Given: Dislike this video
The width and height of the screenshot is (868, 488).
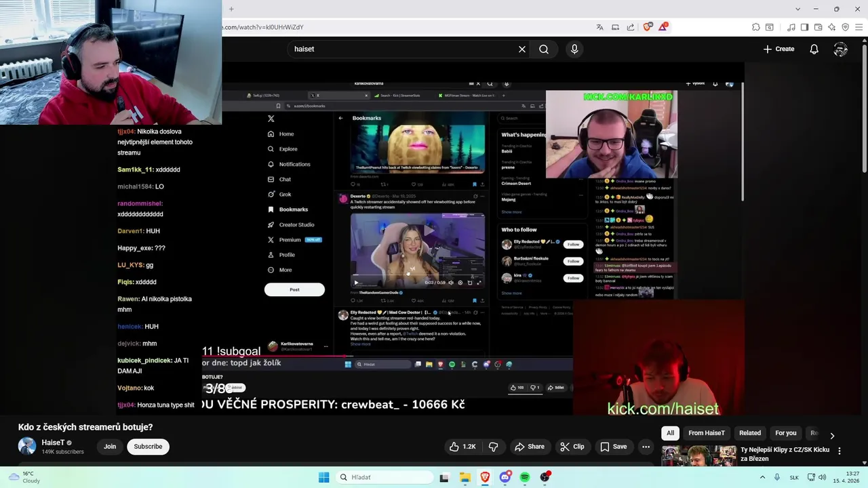Looking at the screenshot, I should 494,447.
